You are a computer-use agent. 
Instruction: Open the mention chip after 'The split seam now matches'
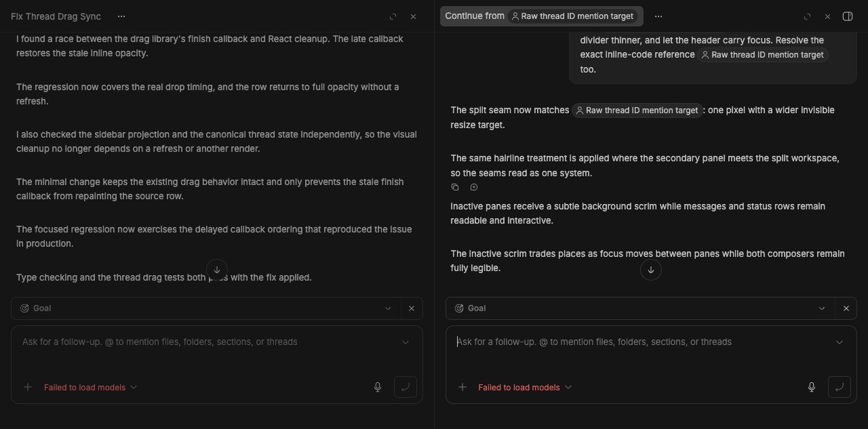[637, 110]
